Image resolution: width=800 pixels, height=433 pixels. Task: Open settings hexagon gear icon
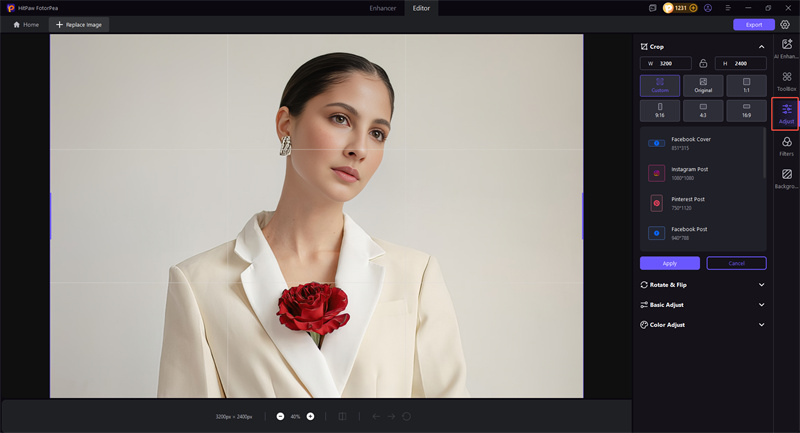[785, 24]
